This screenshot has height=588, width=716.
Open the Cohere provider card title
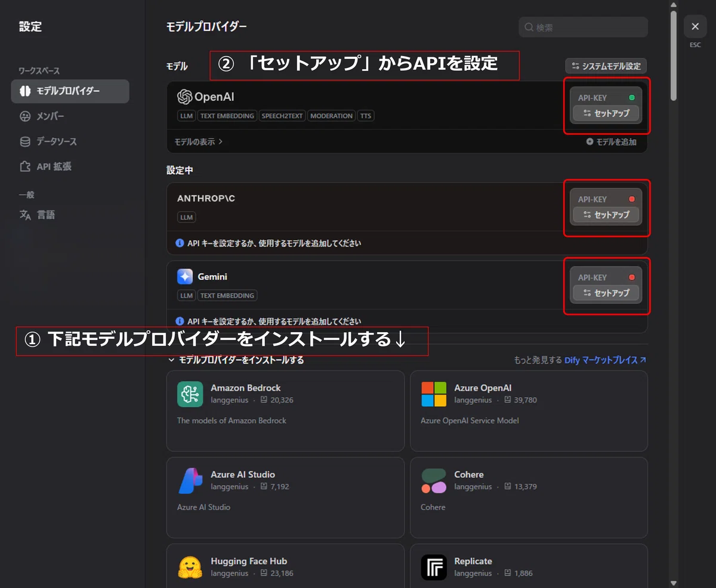click(x=469, y=475)
